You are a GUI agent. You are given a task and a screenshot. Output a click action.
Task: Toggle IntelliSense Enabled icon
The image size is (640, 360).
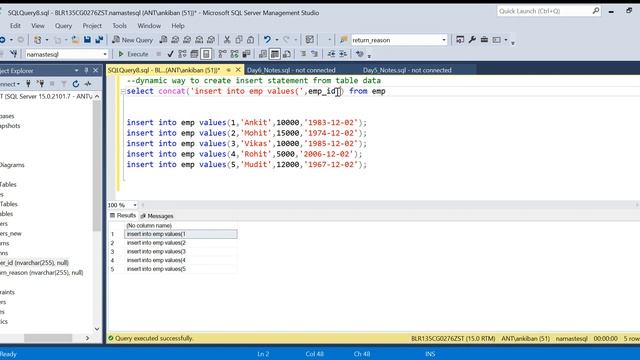click(206, 54)
